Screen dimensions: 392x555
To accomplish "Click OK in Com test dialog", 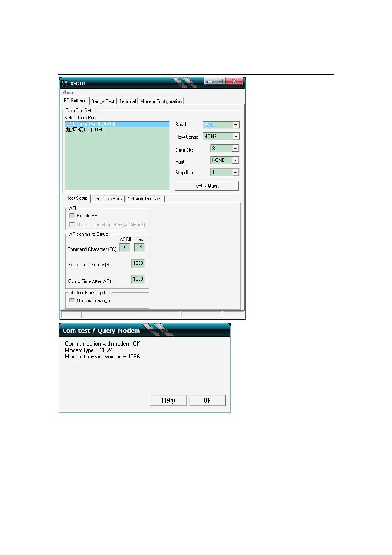I will click(x=207, y=400).
